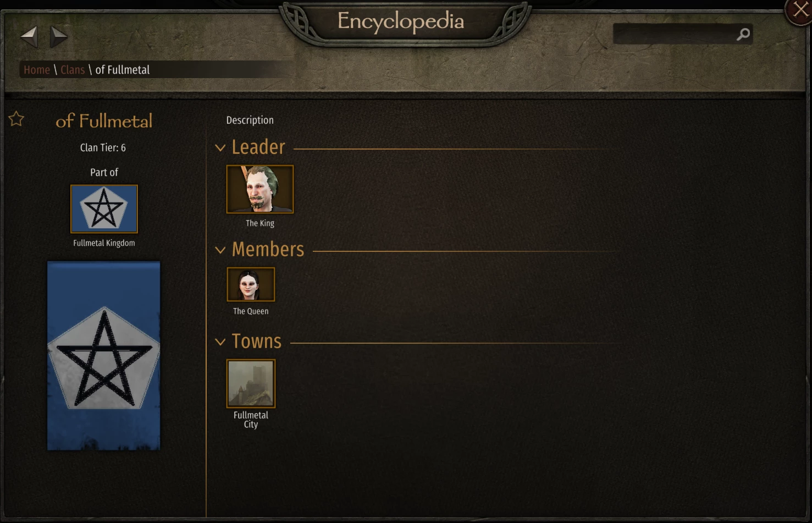Click The Queen name label
This screenshot has width=812, height=523.
pos(251,311)
